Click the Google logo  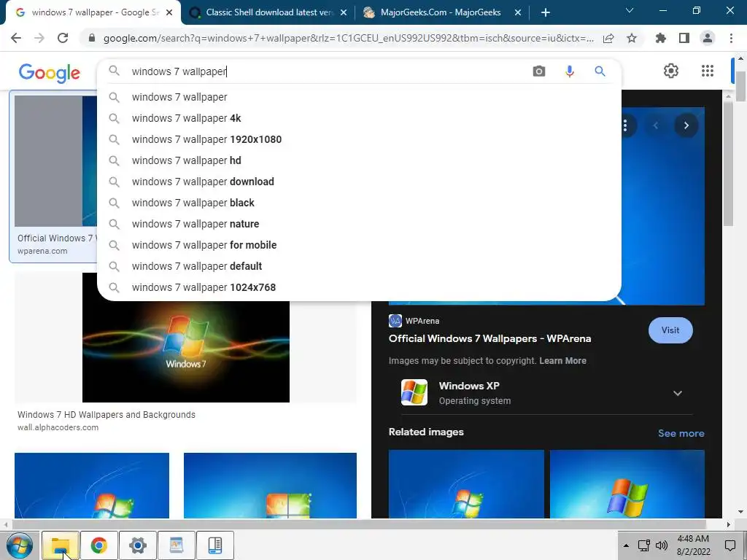pos(50,73)
